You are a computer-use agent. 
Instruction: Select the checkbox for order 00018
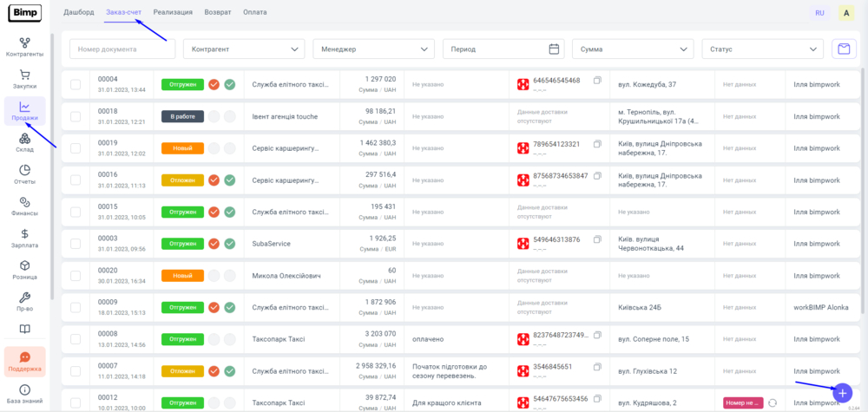(76, 116)
